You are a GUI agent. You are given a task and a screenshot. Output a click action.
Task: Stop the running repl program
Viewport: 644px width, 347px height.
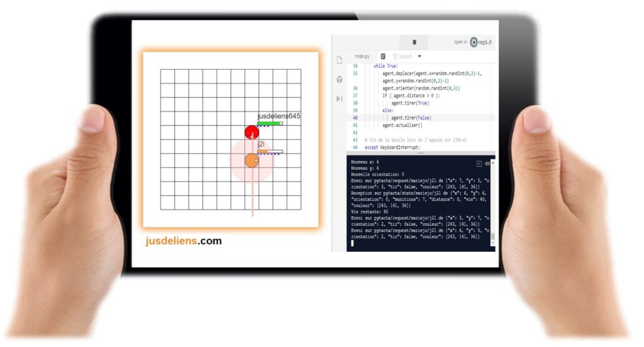click(x=414, y=42)
